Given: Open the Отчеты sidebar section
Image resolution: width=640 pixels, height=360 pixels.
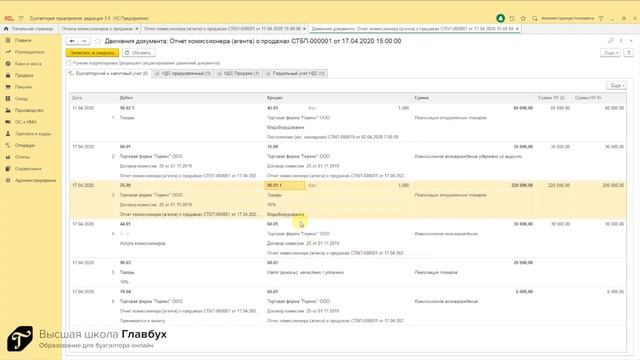Looking at the screenshot, I should pos(22,157).
